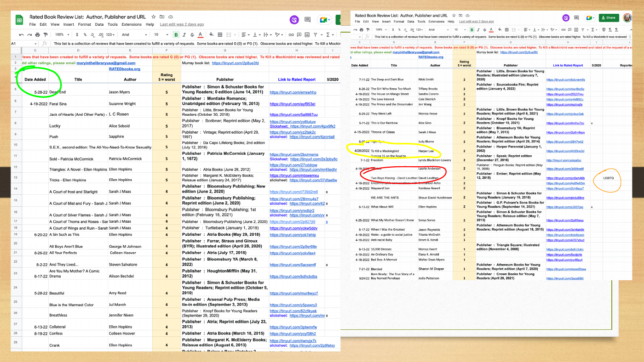Undo the last action in left spreadsheet
The width and height of the screenshot is (644, 362).
(21, 34)
